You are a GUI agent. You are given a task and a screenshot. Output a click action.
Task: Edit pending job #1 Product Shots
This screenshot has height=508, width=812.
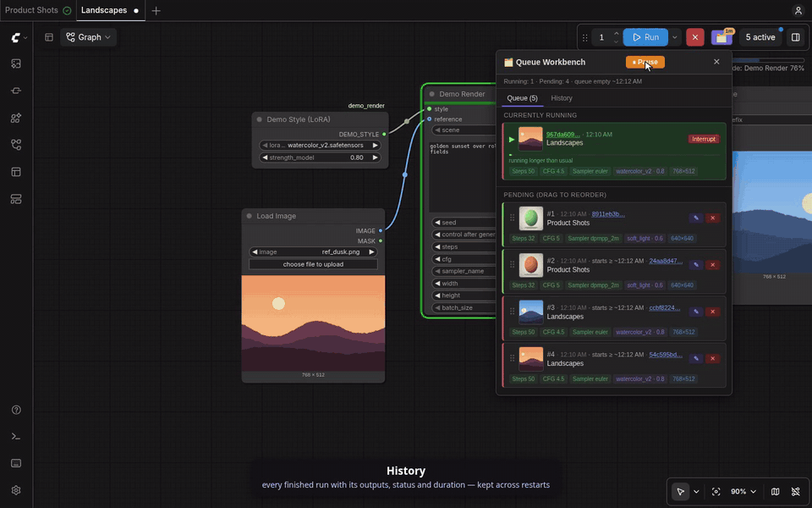[696, 218]
